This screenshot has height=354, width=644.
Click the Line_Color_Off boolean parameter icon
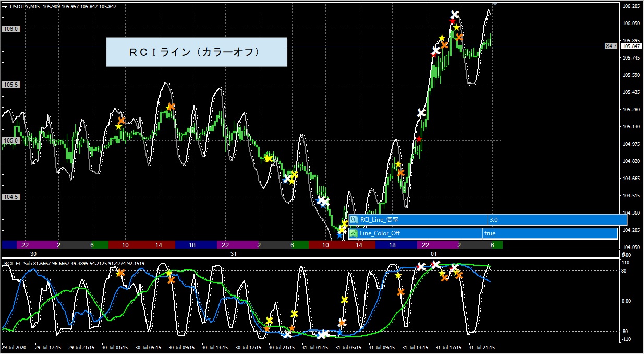tap(354, 233)
